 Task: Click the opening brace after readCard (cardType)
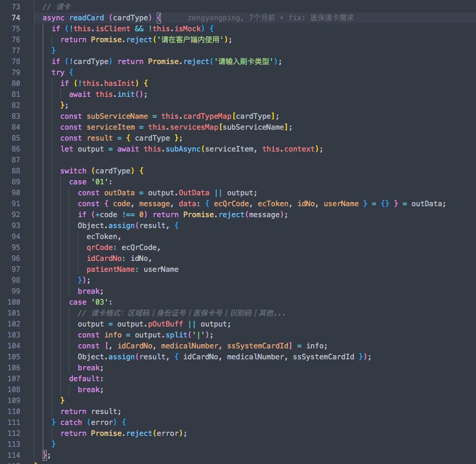pos(159,18)
